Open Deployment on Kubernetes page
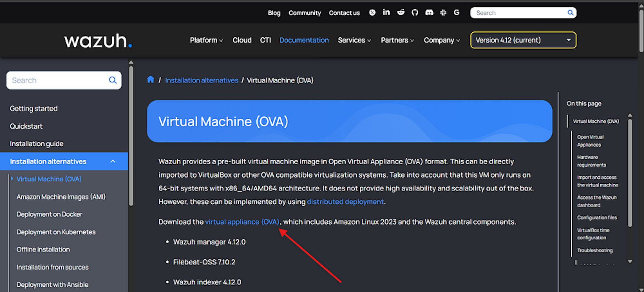 point(56,232)
